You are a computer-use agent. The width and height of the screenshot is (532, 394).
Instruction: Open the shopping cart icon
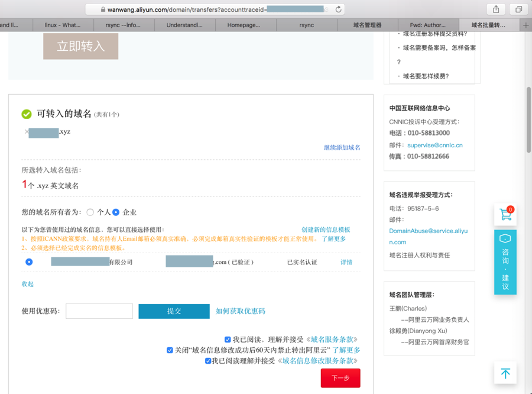point(505,214)
